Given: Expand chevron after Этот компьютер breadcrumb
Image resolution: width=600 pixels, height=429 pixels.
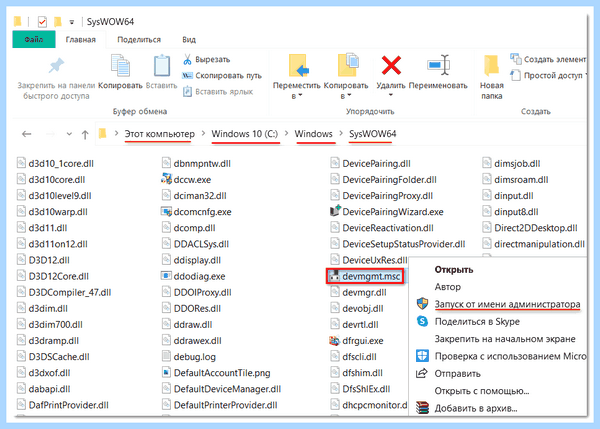Looking at the screenshot, I should (203, 134).
